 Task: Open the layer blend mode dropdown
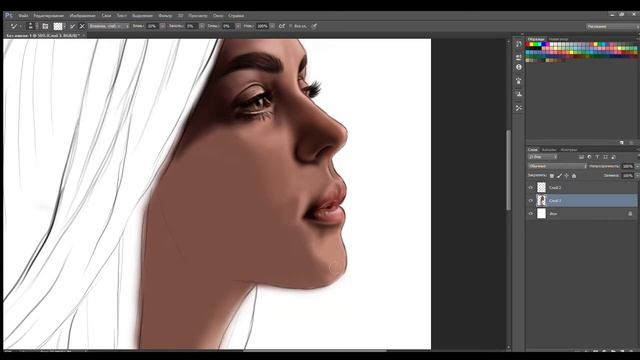point(557,166)
